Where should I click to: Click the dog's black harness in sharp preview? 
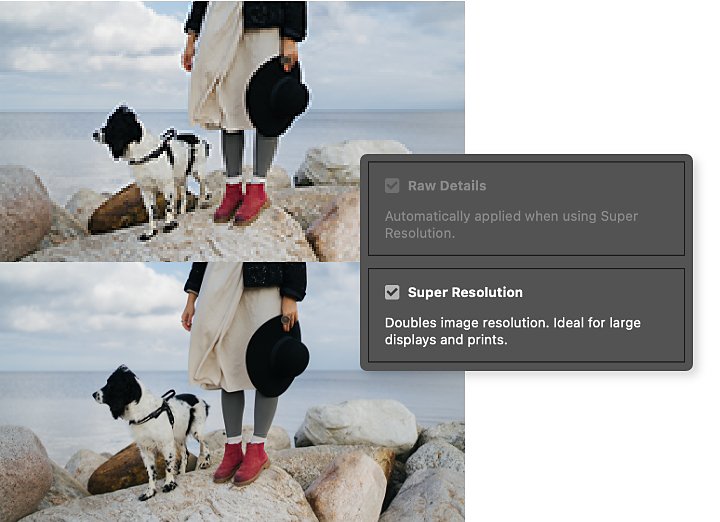point(158,410)
